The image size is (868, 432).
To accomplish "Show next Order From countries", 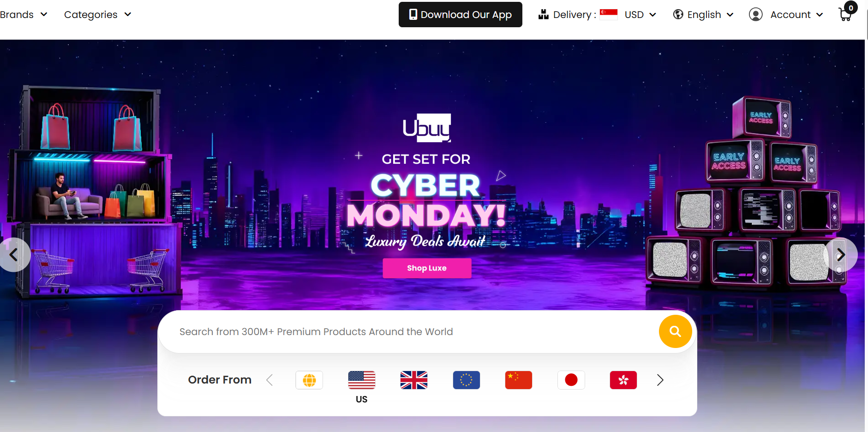I will click(x=660, y=380).
